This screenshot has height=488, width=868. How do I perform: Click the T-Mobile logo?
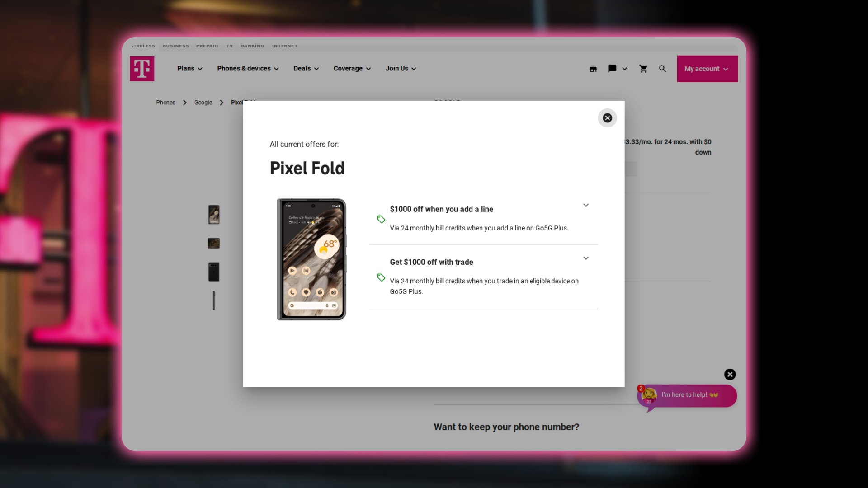pyautogui.click(x=142, y=69)
